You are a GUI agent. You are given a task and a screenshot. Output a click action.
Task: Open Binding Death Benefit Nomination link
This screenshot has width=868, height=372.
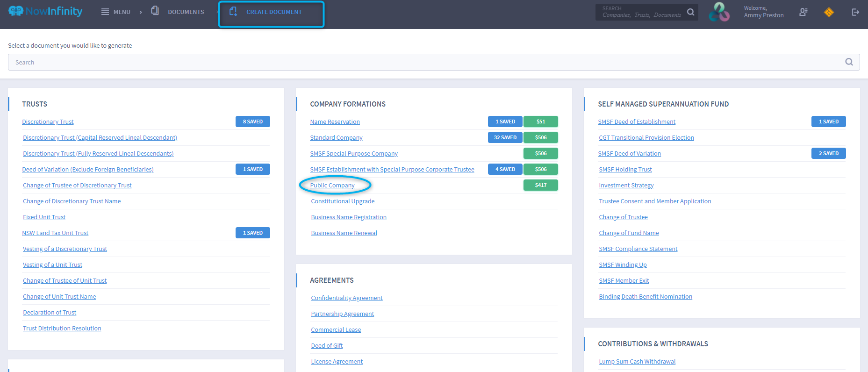click(x=646, y=296)
